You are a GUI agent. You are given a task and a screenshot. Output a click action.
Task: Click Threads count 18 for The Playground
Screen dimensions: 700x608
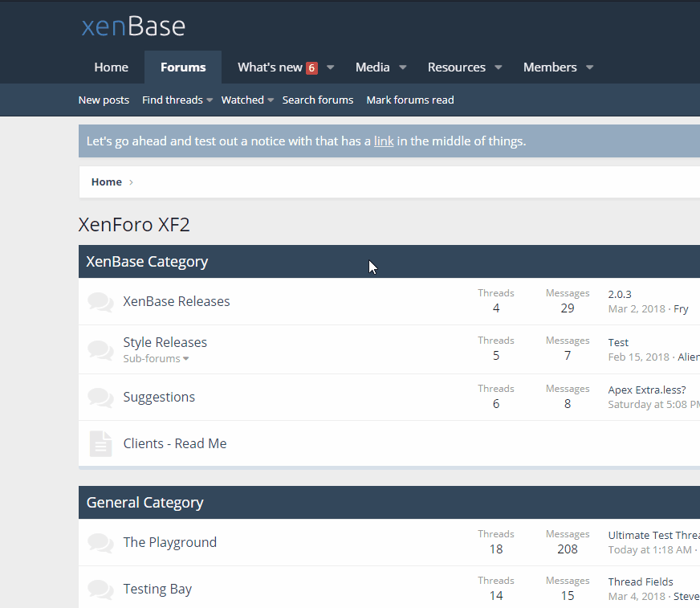[496, 549]
